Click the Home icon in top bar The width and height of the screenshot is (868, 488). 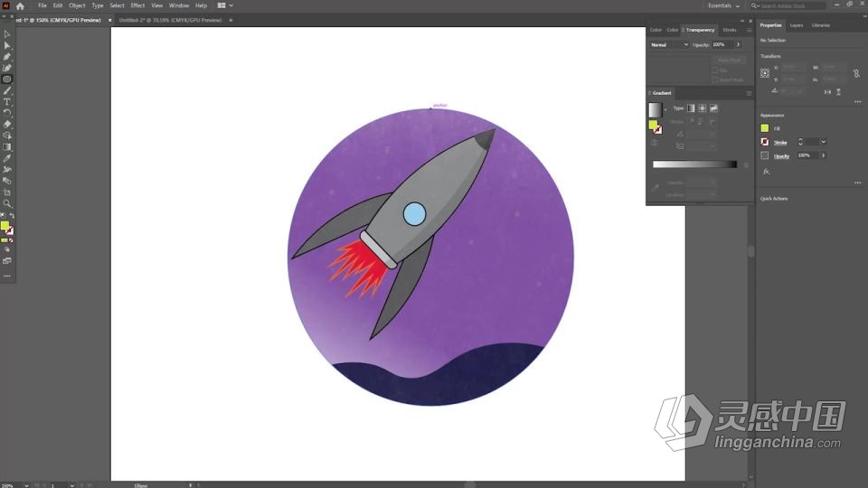click(x=20, y=6)
